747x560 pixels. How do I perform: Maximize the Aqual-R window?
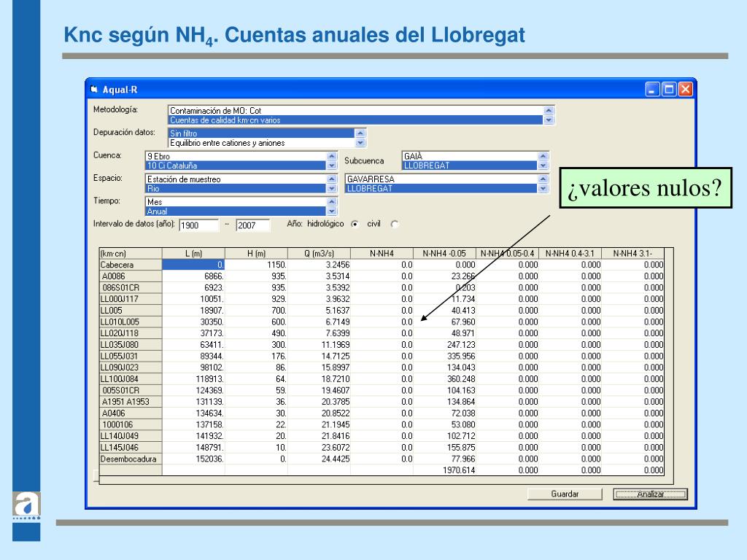(x=669, y=89)
